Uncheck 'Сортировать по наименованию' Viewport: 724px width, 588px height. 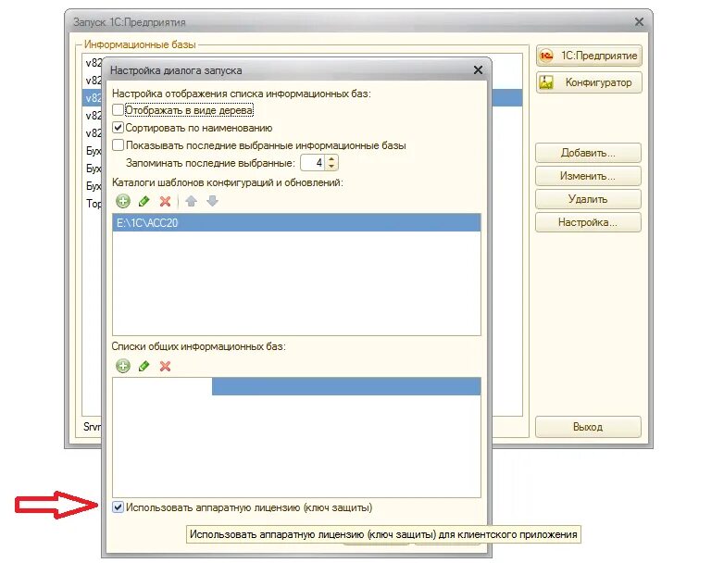coord(119,128)
